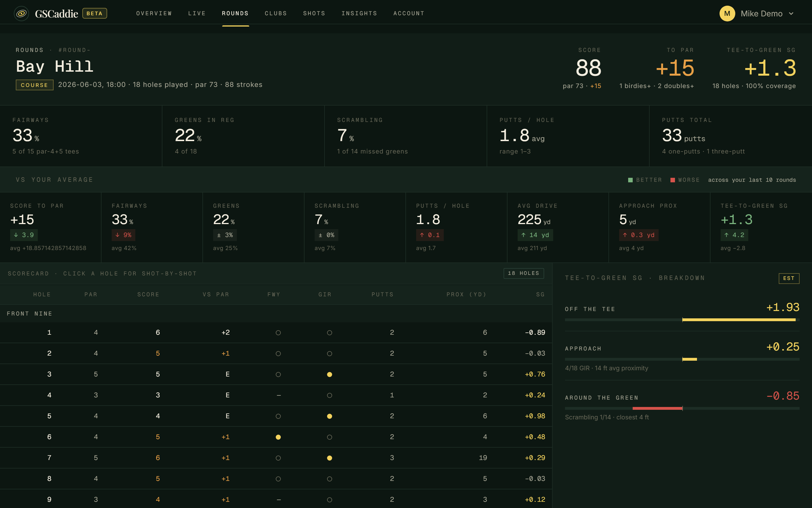
Task: Click the Scrambling 7% stat card
Action: (x=406, y=136)
